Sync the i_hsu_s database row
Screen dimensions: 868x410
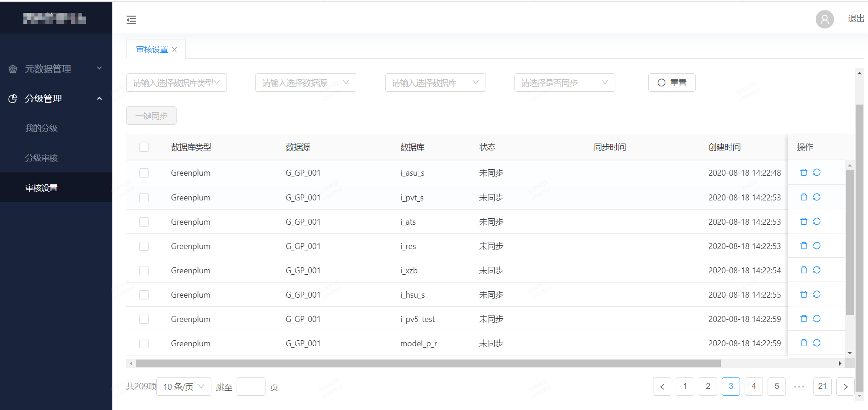pyautogui.click(x=817, y=294)
